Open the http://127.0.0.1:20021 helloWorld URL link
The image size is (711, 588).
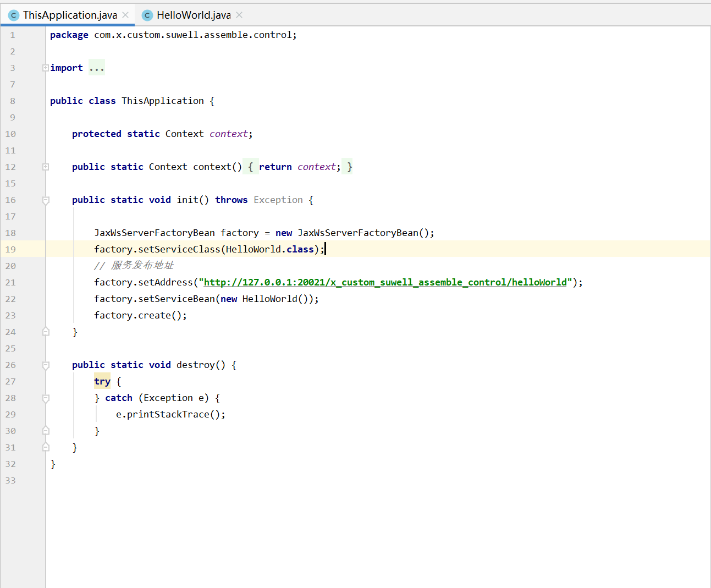(385, 282)
